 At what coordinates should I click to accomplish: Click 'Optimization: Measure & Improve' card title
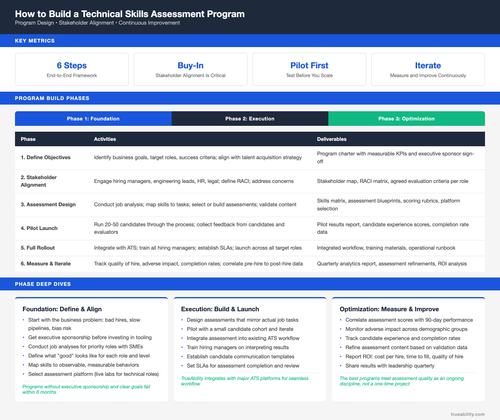pos(389,309)
